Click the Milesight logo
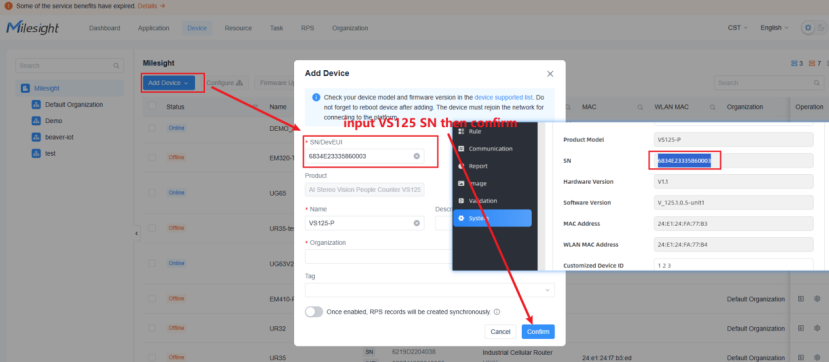The image size is (829, 362). tap(32, 28)
